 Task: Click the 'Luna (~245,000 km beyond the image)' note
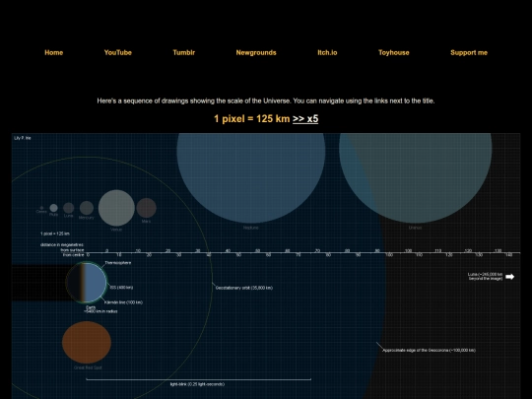485,276
